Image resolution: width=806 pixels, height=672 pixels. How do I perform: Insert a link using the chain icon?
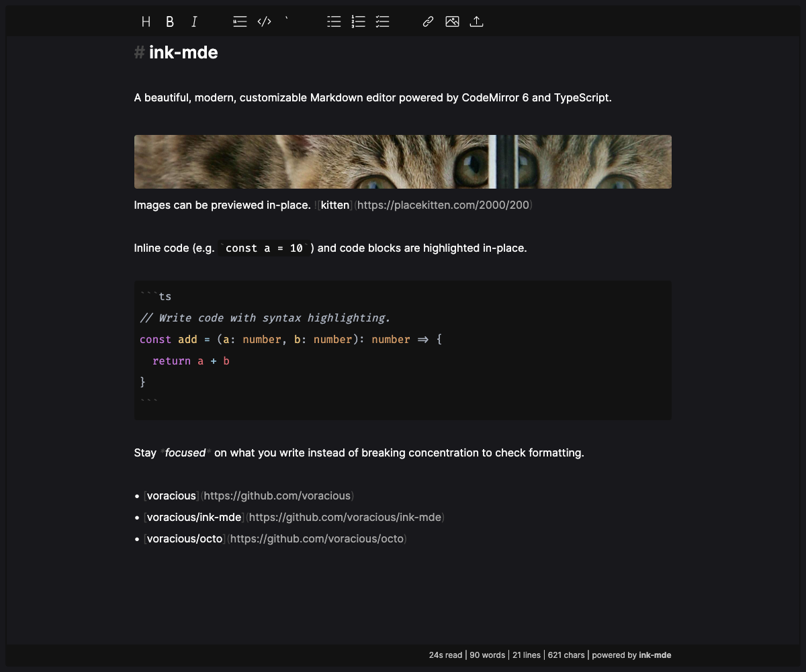pyautogui.click(x=428, y=22)
